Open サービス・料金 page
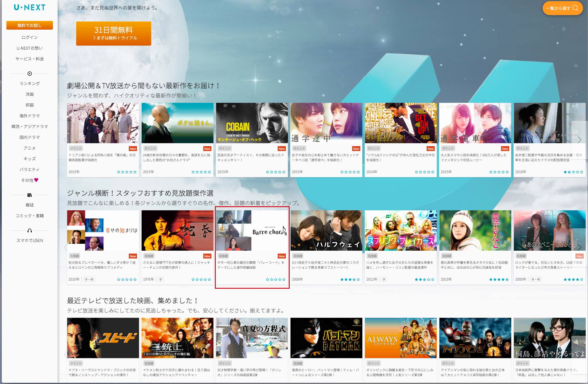 tap(30, 59)
